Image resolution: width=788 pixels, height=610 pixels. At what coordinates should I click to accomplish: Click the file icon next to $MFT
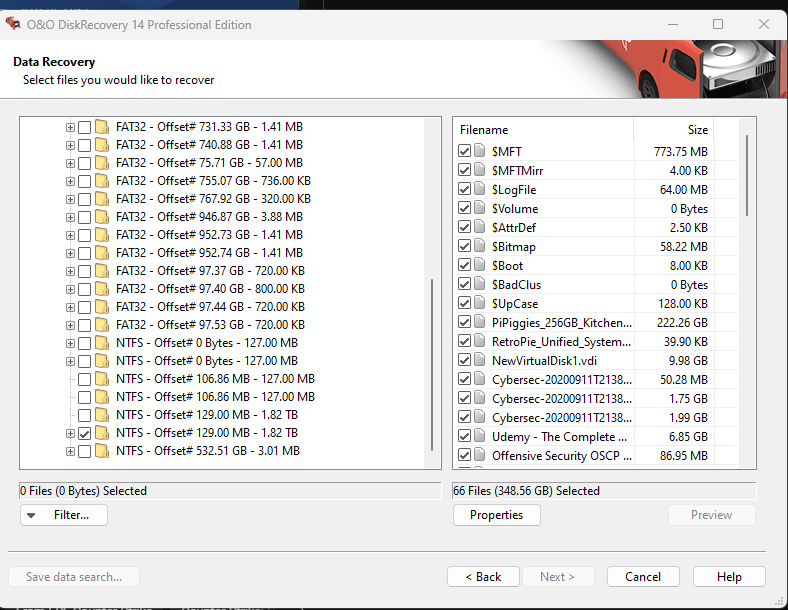pyautogui.click(x=480, y=151)
